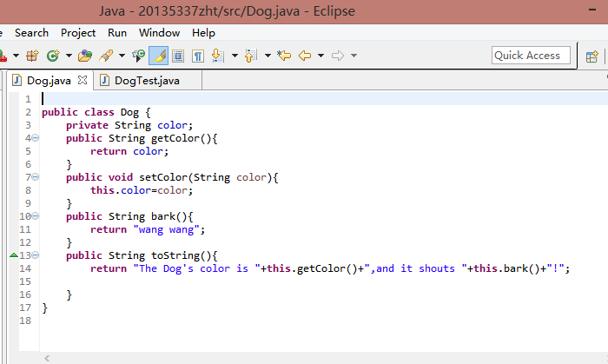
Task: Click the New Java Class icon
Action: click(x=53, y=56)
